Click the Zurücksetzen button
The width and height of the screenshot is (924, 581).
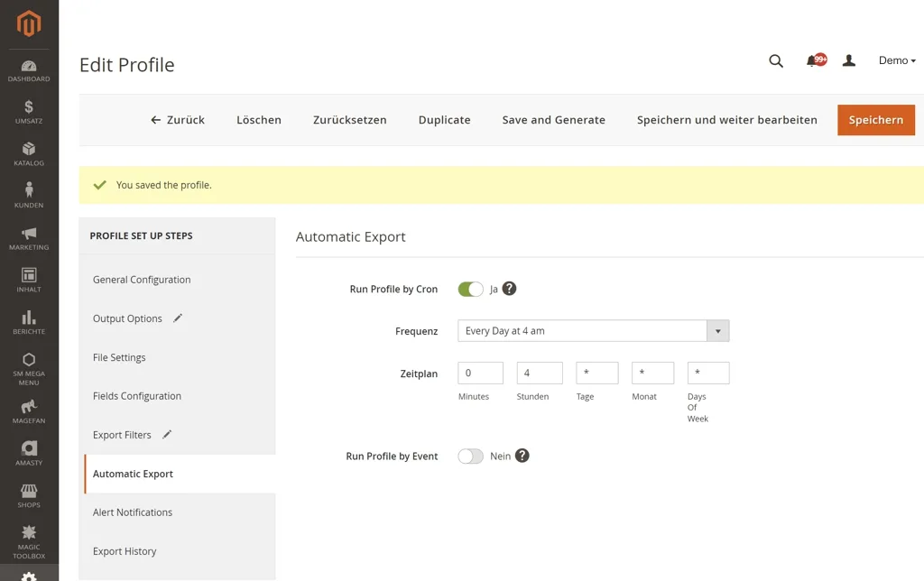click(x=349, y=120)
